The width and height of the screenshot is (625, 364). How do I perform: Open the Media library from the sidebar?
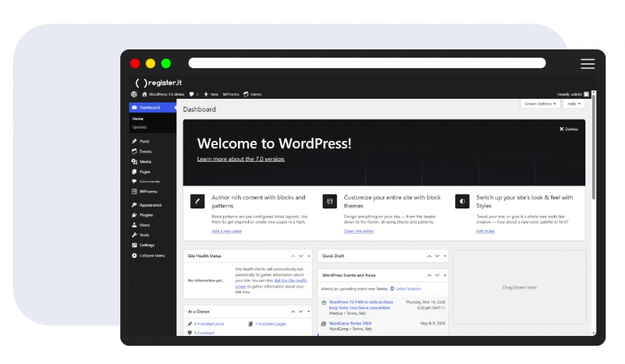coord(145,162)
